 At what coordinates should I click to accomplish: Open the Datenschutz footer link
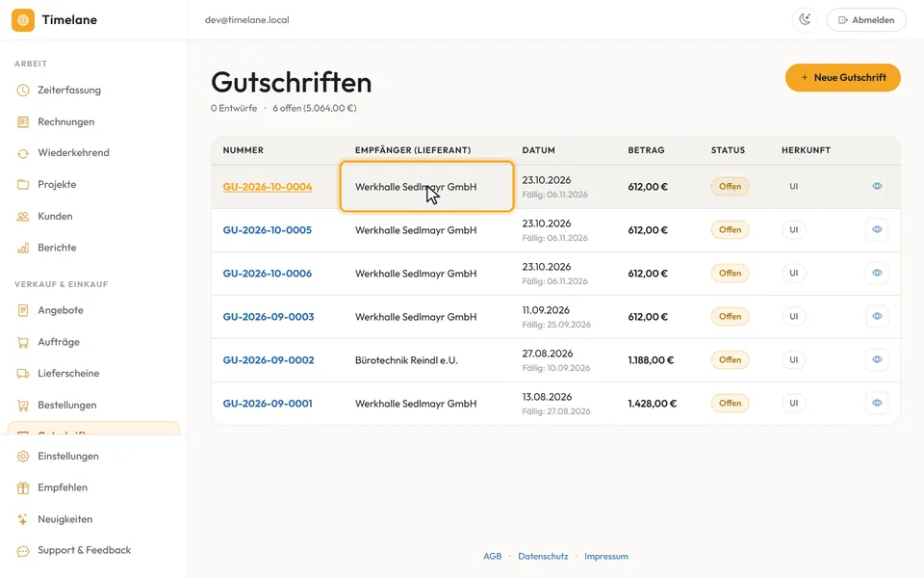(543, 556)
